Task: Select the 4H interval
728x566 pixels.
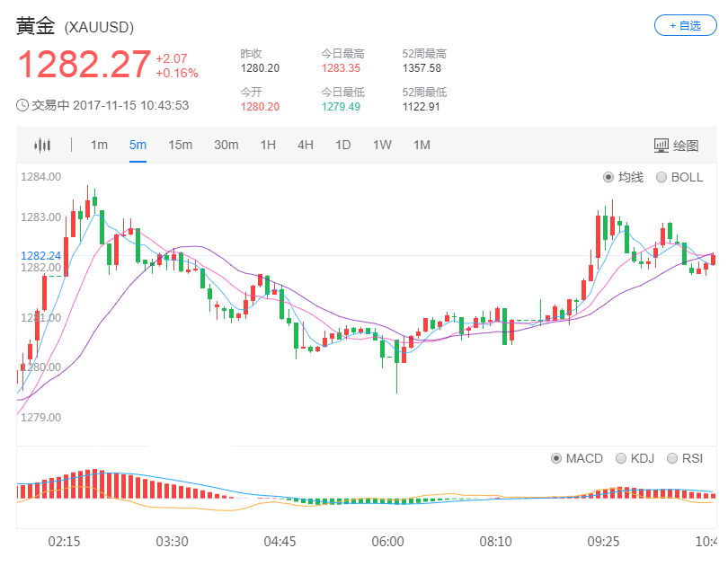Action: 305,144
